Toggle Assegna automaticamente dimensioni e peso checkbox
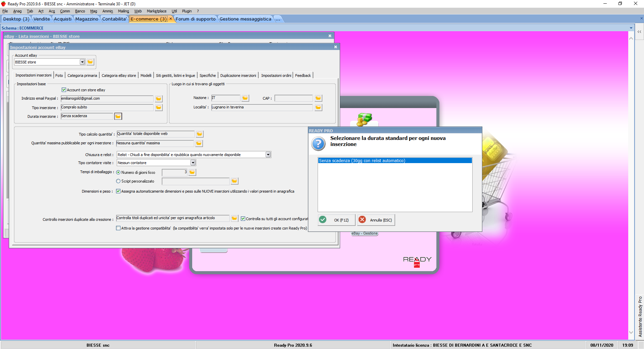Viewport: 644px width, 349px height. point(118,191)
